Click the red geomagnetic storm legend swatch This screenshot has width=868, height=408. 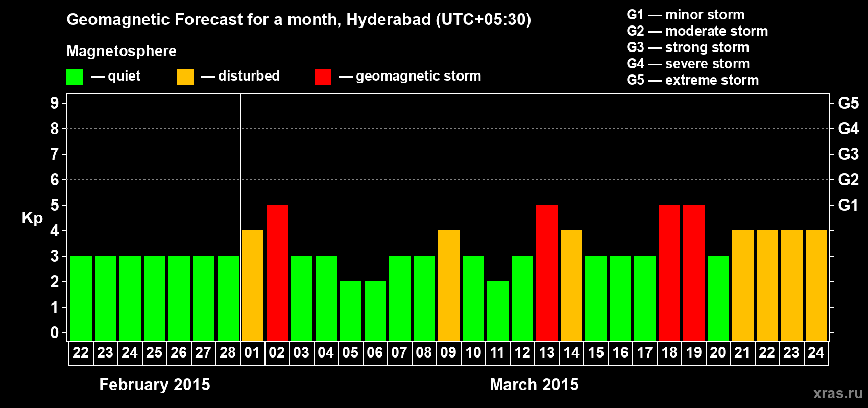(x=323, y=77)
